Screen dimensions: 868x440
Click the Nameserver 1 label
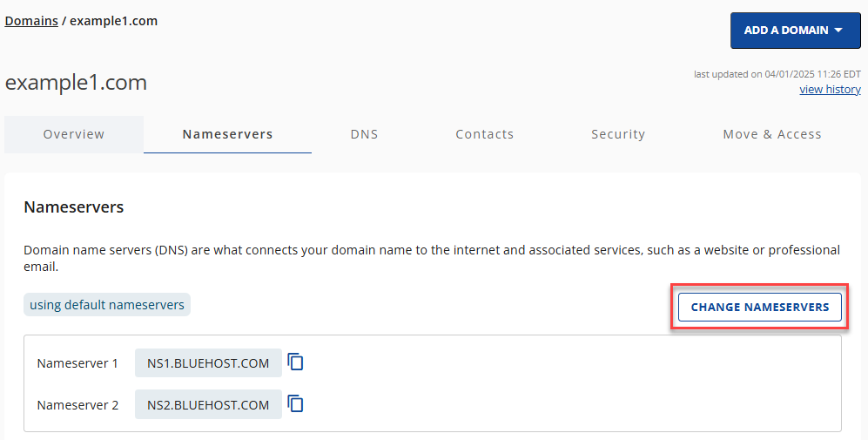[77, 363]
